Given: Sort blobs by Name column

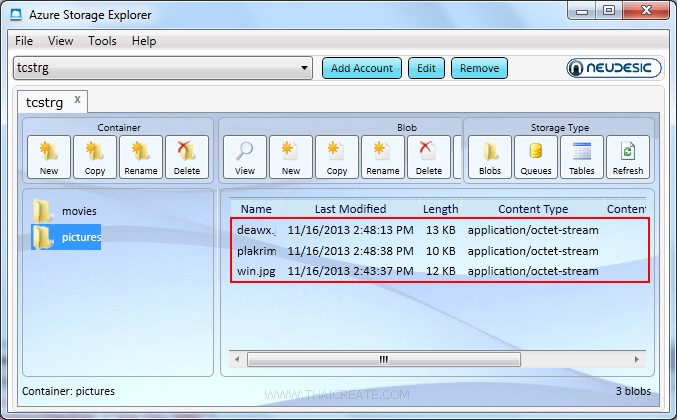Looking at the screenshot, I should [256, 209].
